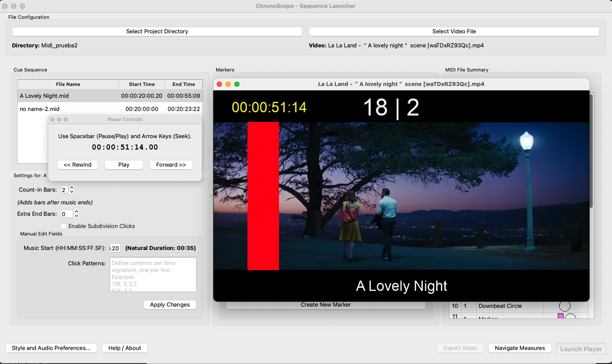
Task: Click the green zoom button of video window
Action: [237, 84]
